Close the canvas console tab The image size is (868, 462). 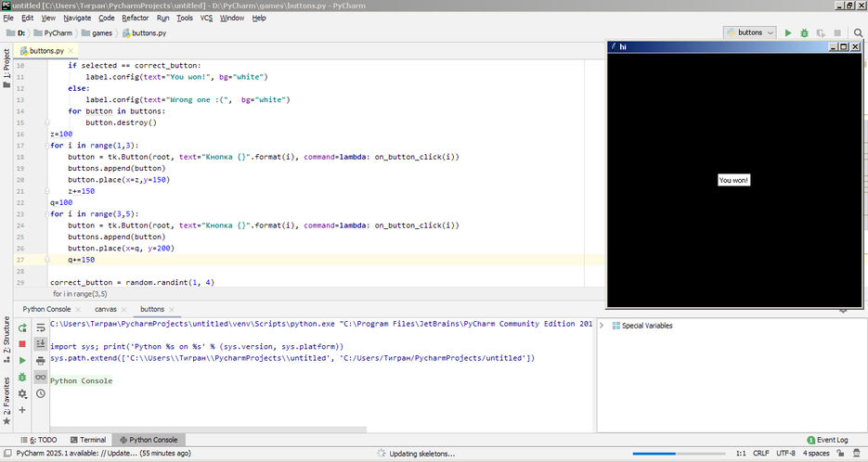click(124, 309)
